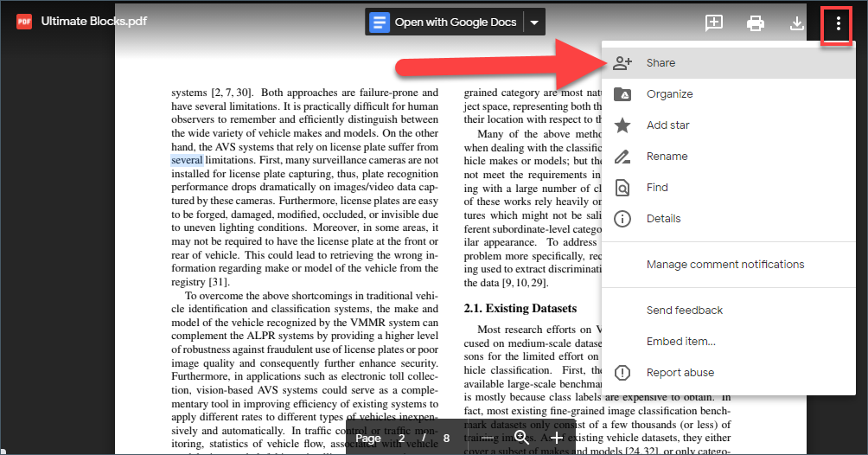Click Find in the menu
Screen dimensions: 868x455
tap(729, 188)
